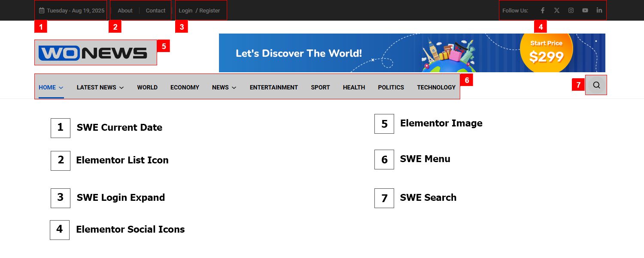Click the Login link
The height and width of the screenshot is (258, 644).
[x=185, y=11]
